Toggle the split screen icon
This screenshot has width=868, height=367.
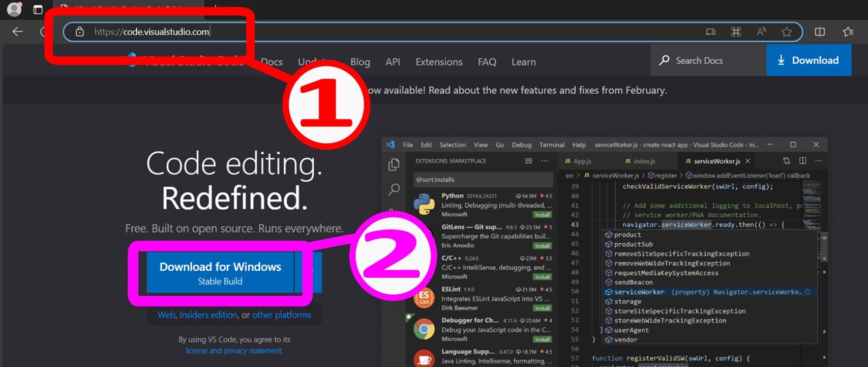coord(820,32)
